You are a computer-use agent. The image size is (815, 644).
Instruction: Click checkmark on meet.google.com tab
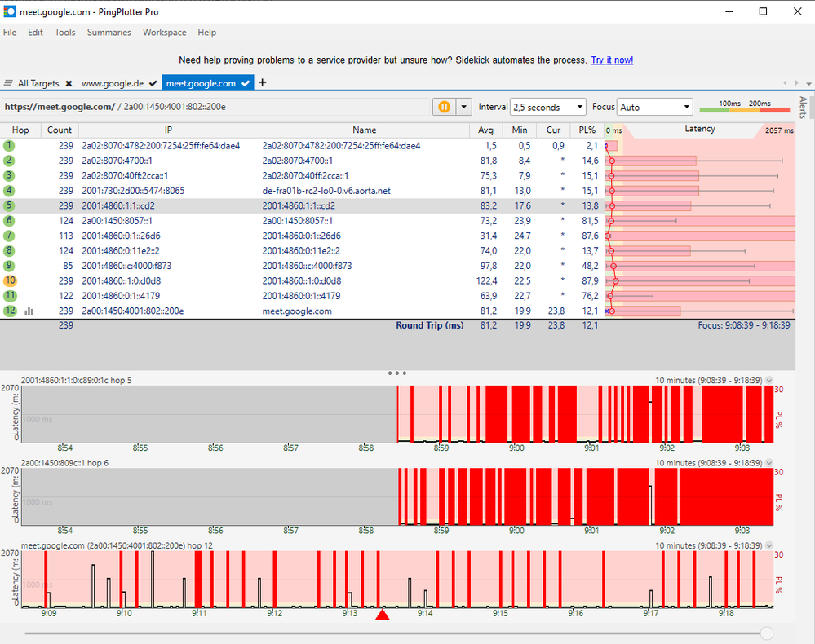[246, 83]
